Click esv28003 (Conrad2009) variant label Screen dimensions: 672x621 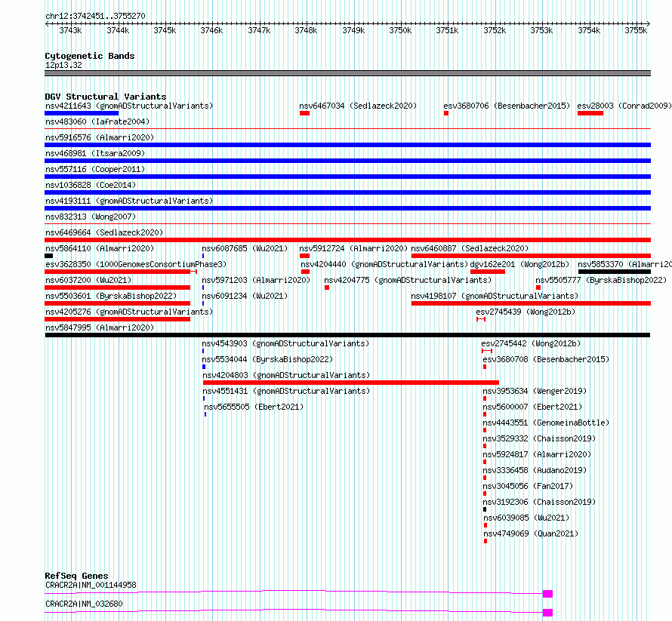coord(624,106)
